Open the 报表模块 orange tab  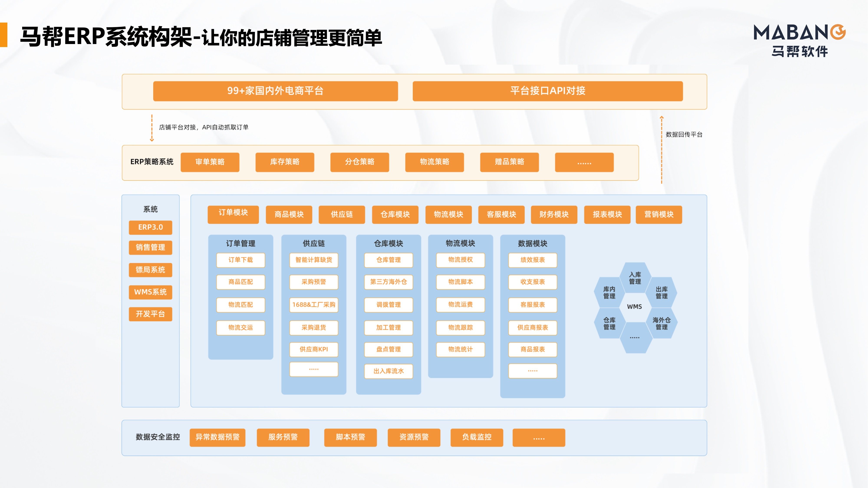(x=607, y=215)
